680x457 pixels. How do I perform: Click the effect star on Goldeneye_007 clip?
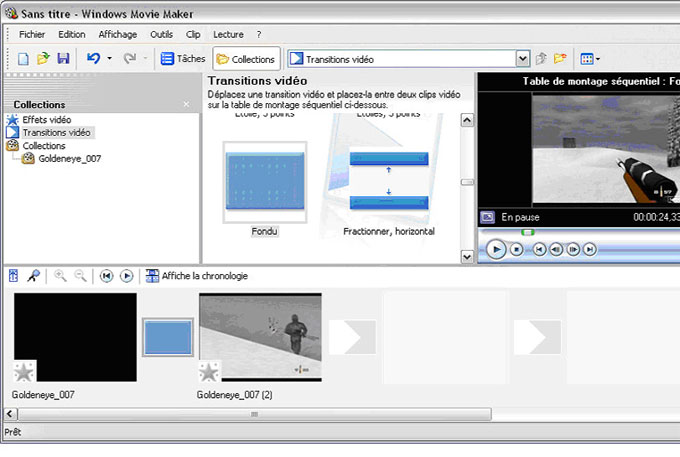click(x=23, y=372)
